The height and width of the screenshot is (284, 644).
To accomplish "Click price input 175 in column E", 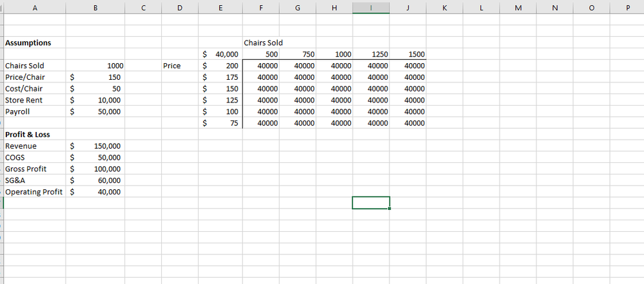I will point(220,77).
